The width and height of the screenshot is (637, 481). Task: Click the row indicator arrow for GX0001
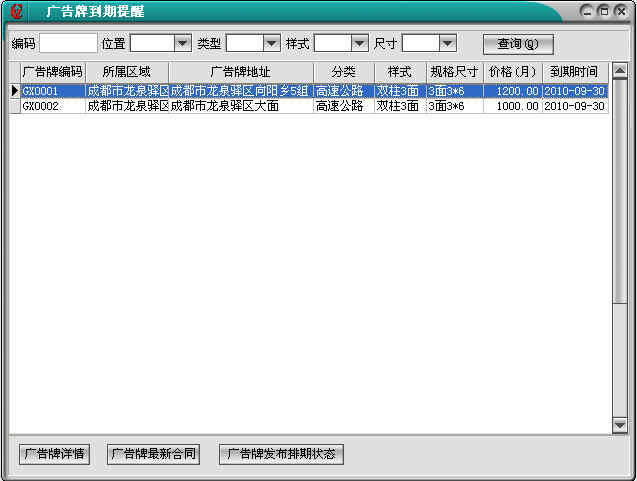[x=15, y=91]
